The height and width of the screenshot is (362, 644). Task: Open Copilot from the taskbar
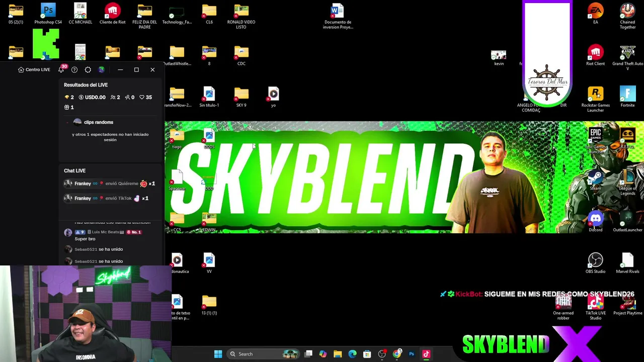323,354
